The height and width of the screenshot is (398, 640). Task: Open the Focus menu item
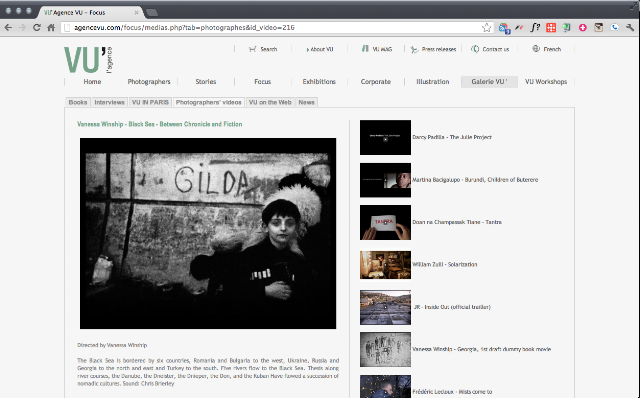262,82
